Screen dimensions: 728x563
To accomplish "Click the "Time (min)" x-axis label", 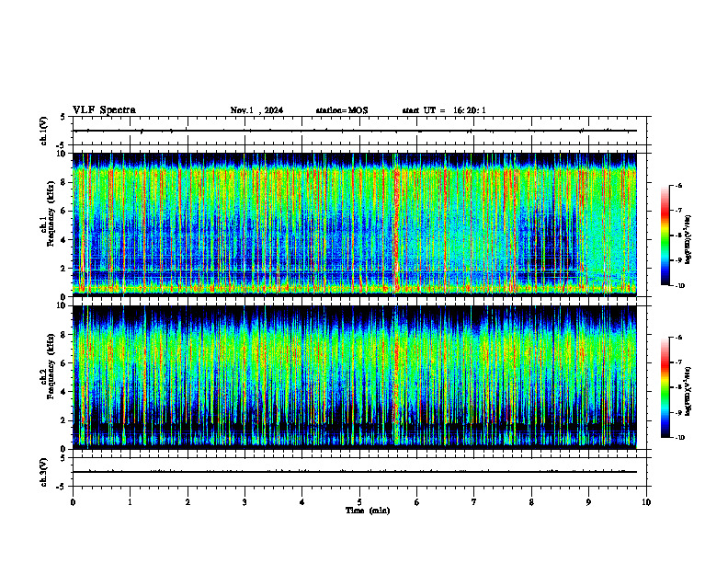I will pyautogui.click(x=368, y=511).
